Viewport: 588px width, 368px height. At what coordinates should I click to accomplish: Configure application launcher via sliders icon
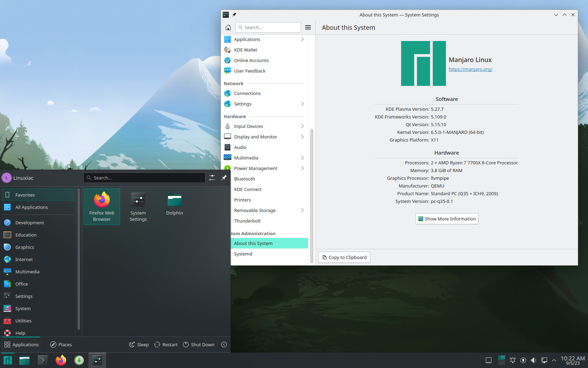point(212,178)
